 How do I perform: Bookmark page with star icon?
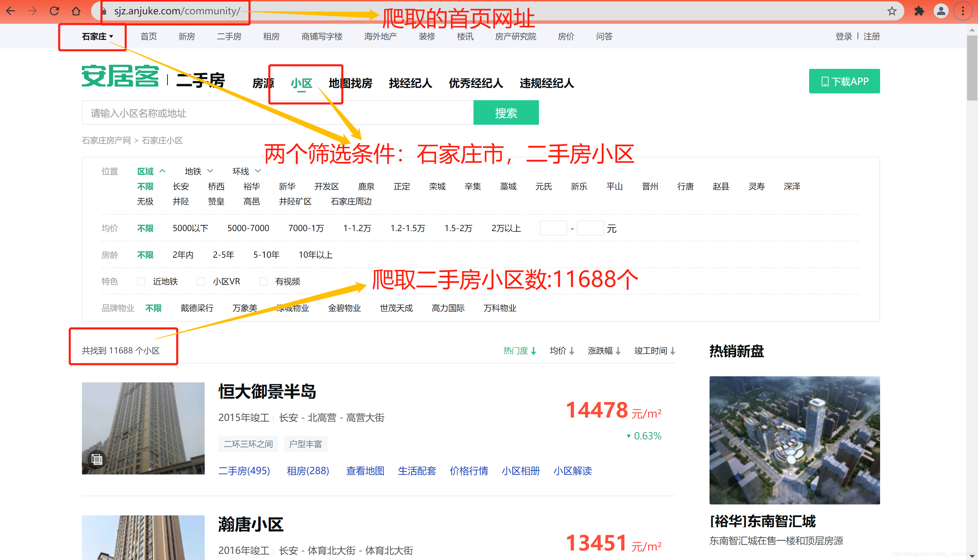892,11
